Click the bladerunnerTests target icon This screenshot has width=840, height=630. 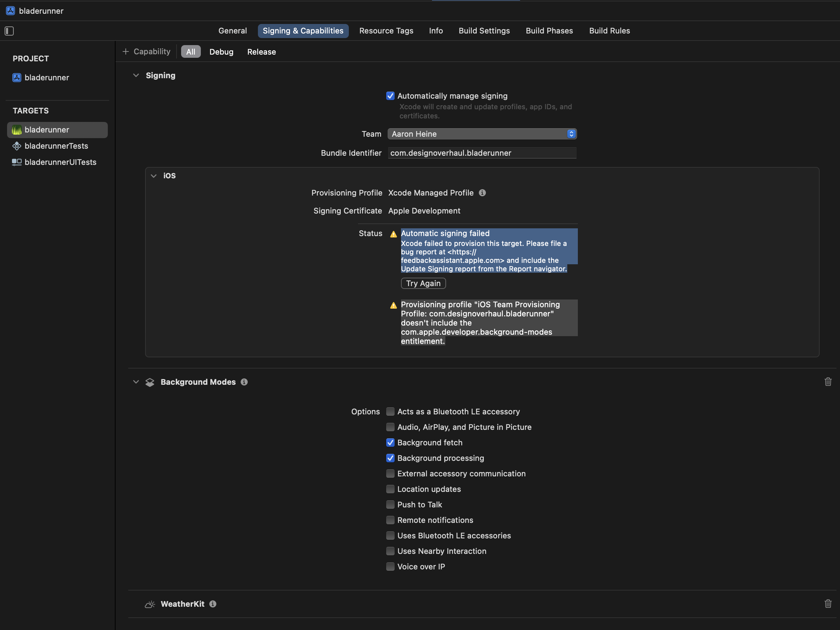17,146
